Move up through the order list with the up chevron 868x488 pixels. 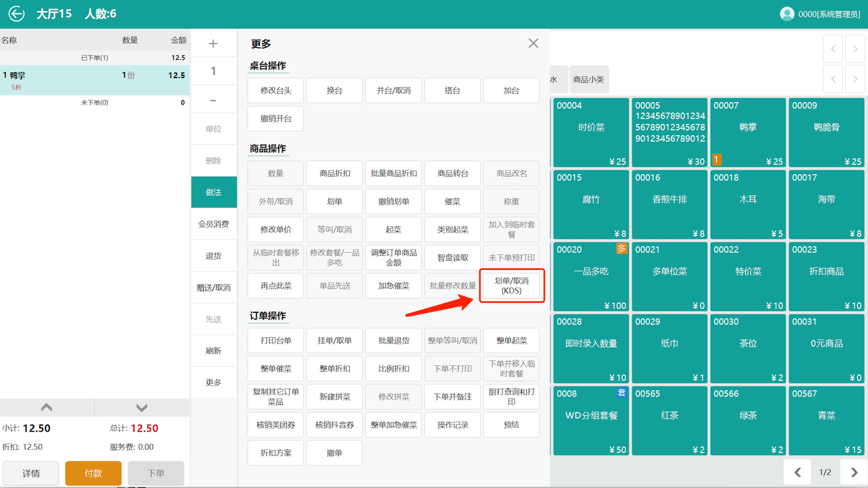47,407
